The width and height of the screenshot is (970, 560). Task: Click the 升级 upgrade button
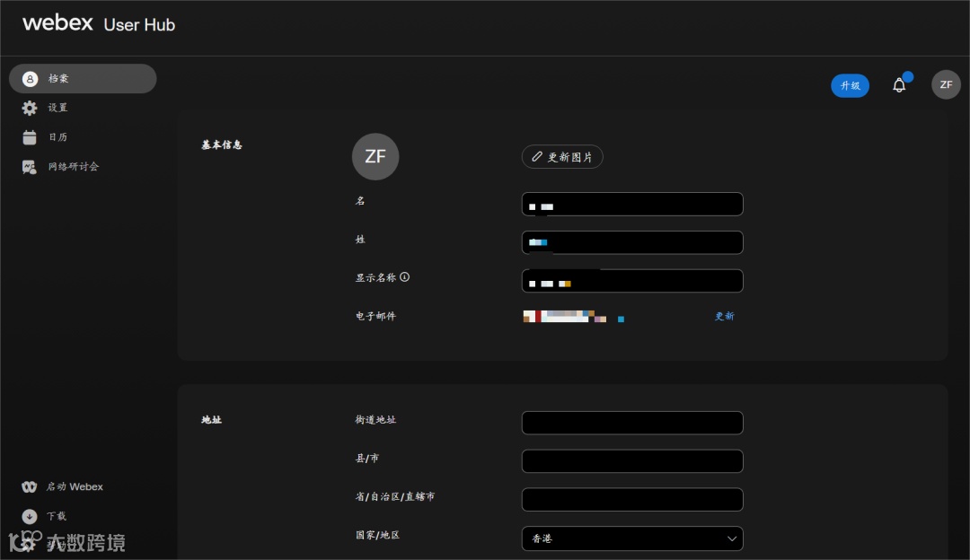(850, 85)
